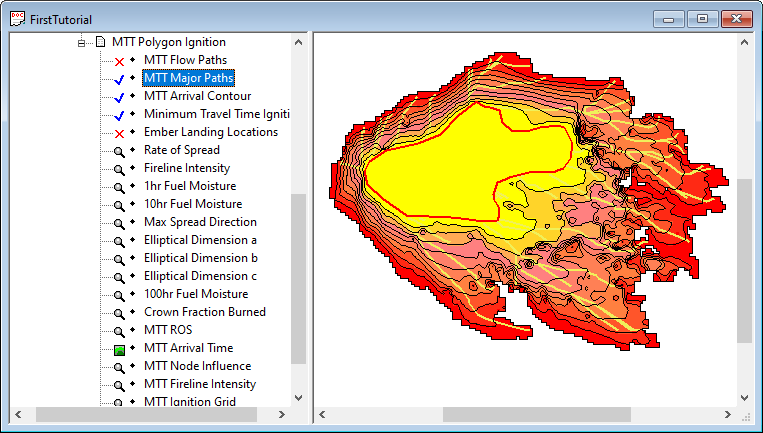The image size is (763, 433).
Task: Click magnifier icon beside Fireline Intensity
Action: click(x=119, y=169)
